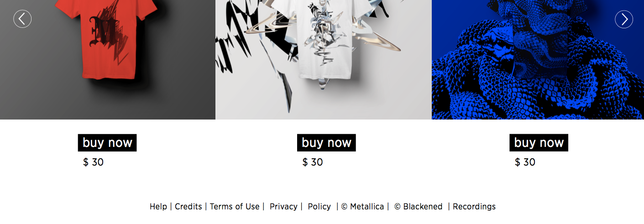Screen dimensions: 644x224
Task: Buy now the white t-shirt
Action: (x=326, y=143)
